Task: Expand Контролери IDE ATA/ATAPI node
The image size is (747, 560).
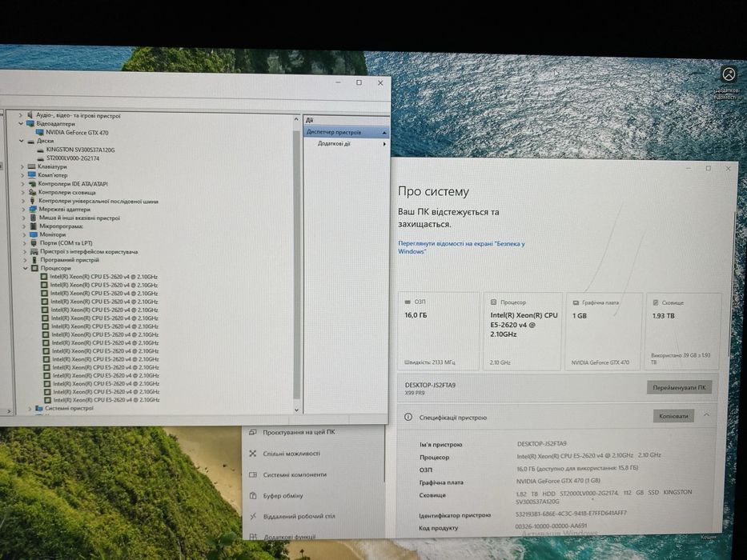Action: point(22,184)
